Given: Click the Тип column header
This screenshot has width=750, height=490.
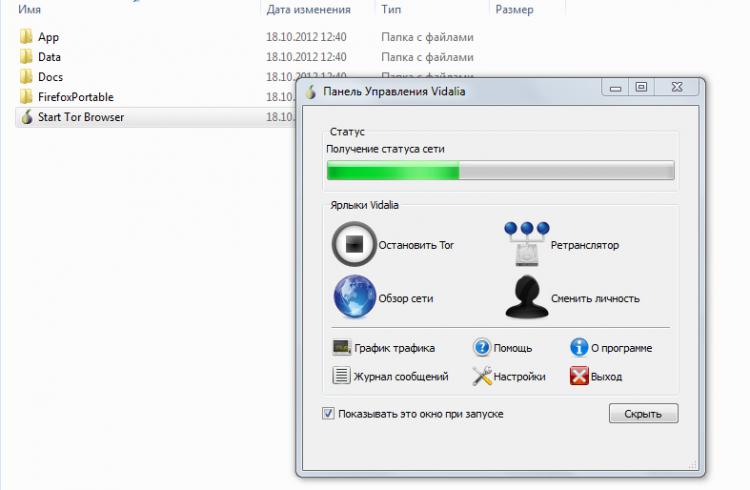Looking at the screenshot, I should (389, 9).
